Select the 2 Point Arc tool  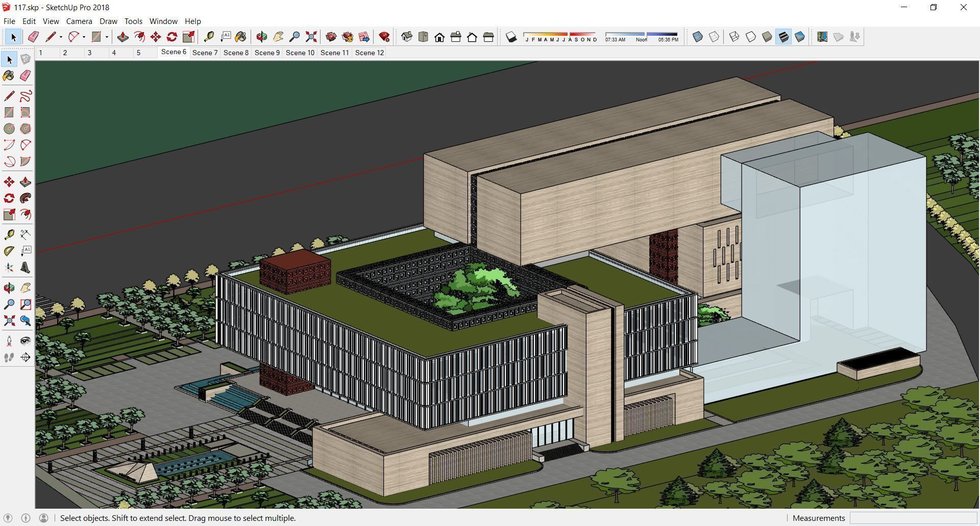click(26, 145)
